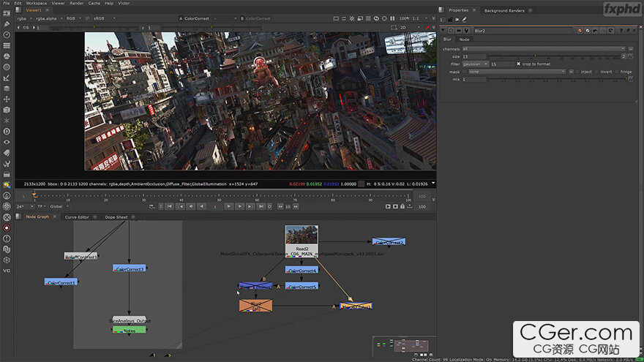The image size is (644, 362).
Task: Enable the inject checkbox
Action: point(578,72)
